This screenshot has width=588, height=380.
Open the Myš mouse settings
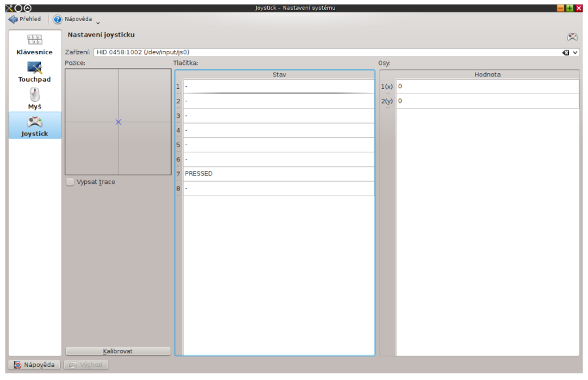(x=35, y=99)
